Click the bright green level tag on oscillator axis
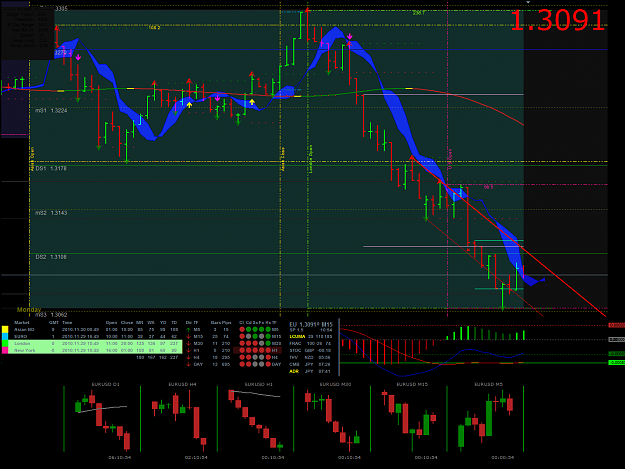 click(616, 363)
